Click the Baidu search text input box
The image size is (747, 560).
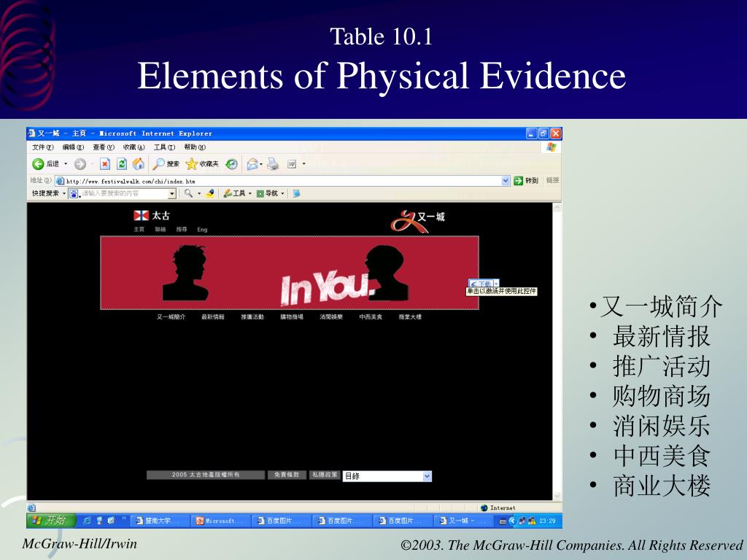pyautogui.click(x=123, y=193)
